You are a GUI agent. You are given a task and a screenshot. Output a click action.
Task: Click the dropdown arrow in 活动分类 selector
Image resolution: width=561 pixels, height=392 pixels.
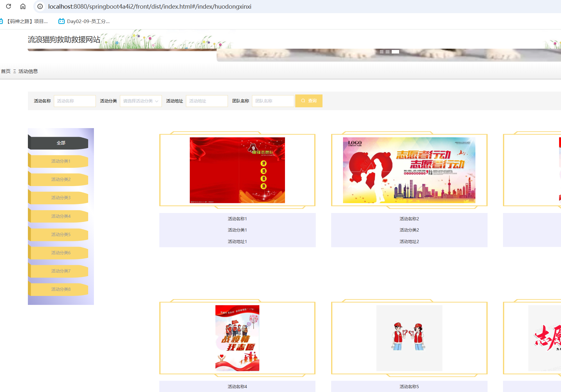pyautogui.click(x=157, y=101)
